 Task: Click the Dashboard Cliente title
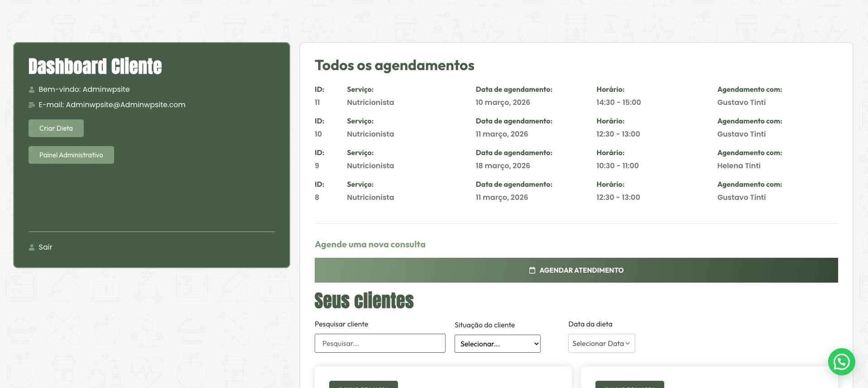click(x=95, y=66)
